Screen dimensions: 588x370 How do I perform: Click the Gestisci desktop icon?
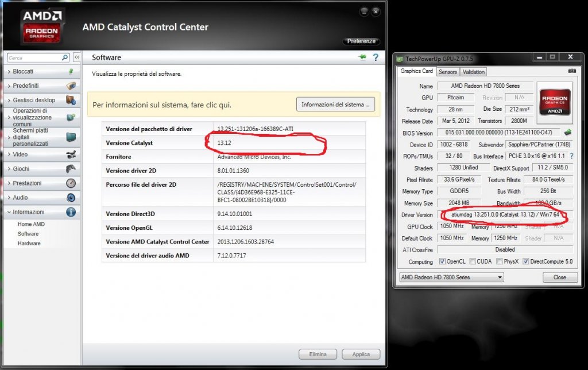tap(71, 100)
